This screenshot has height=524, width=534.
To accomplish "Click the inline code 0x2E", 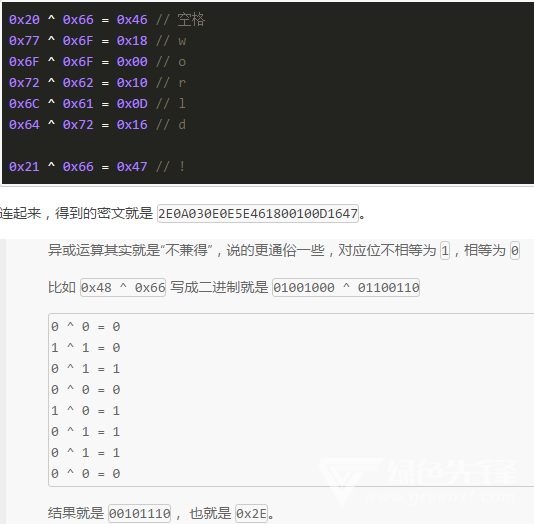I will 251,513.
